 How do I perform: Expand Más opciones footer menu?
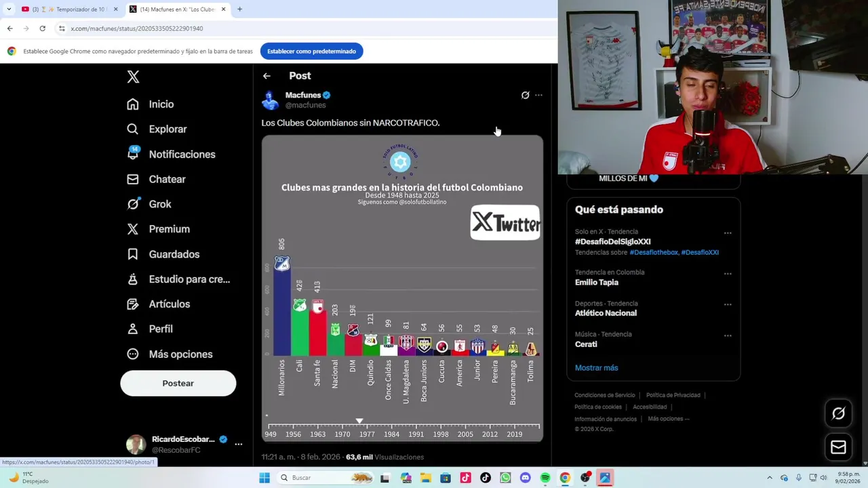coord(668,419)
